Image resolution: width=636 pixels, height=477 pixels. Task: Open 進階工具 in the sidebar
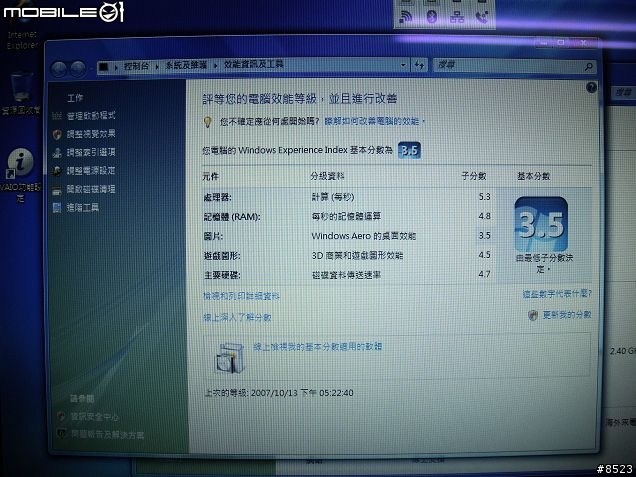pyautogui.click(x=83, y=208)
